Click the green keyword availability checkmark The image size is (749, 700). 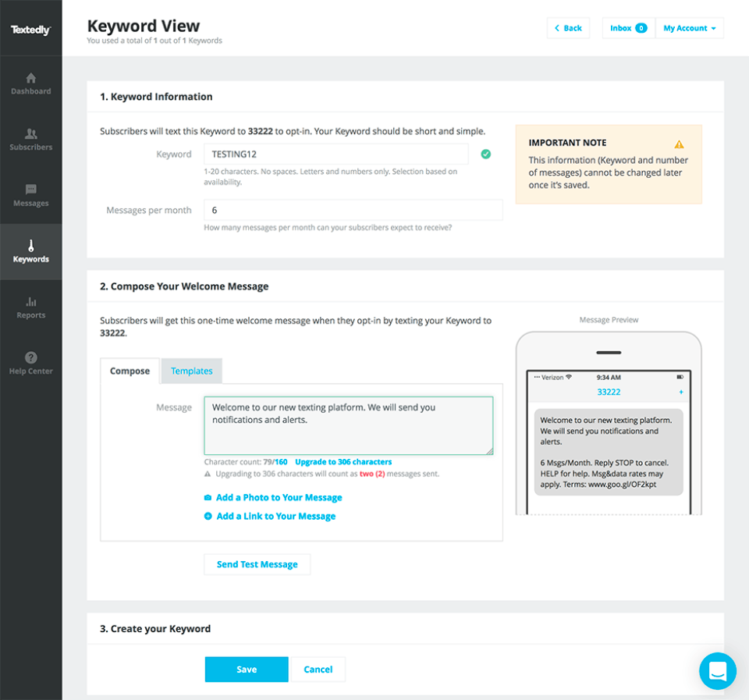(x=486, y=155)
